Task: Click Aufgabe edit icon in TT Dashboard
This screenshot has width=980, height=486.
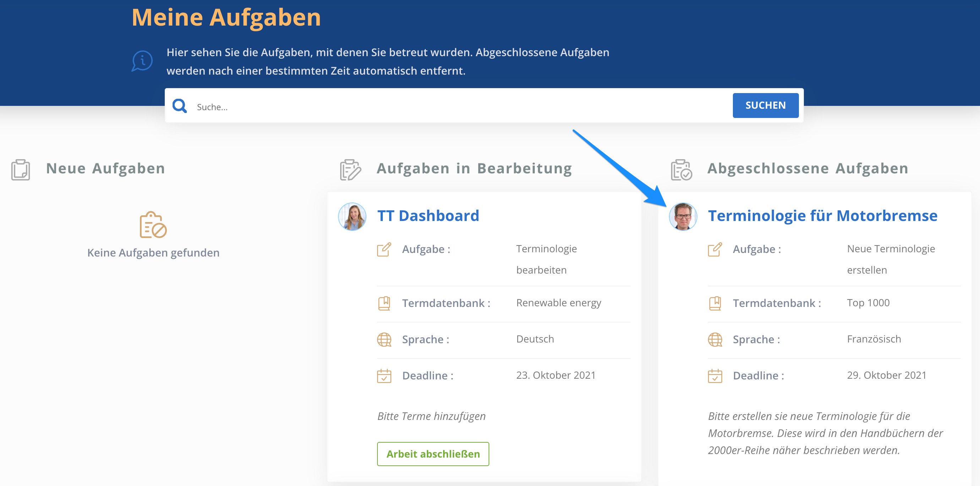Action: (x=384, y=249)
